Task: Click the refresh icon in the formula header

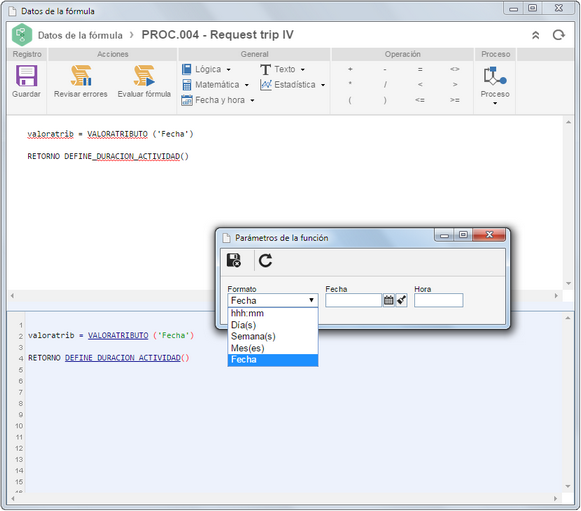Action: click(558, 35)
